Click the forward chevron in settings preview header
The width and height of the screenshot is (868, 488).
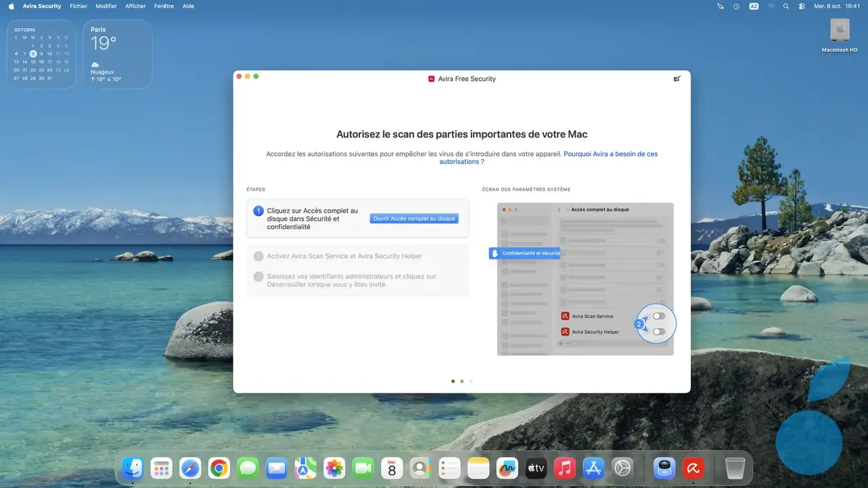coord(567,210)
